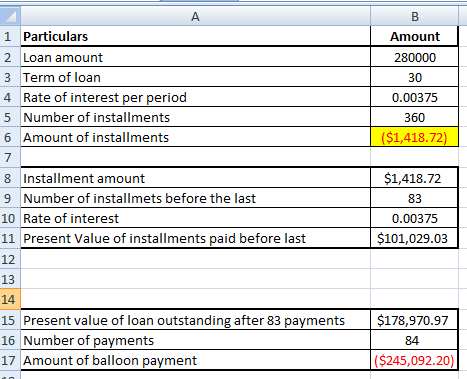Select row 7 header
The height and width of the screenshot is (379, 467).
[10, 157]
